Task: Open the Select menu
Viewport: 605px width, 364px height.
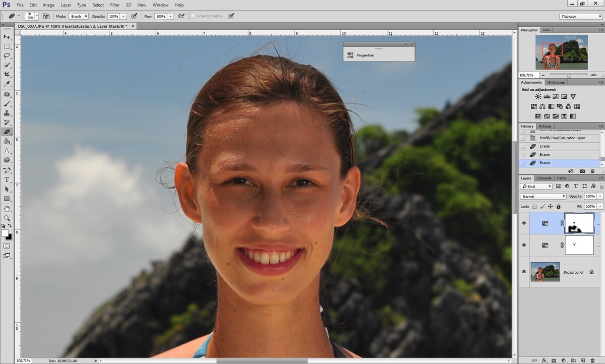Action: click(x=98, y=5)
